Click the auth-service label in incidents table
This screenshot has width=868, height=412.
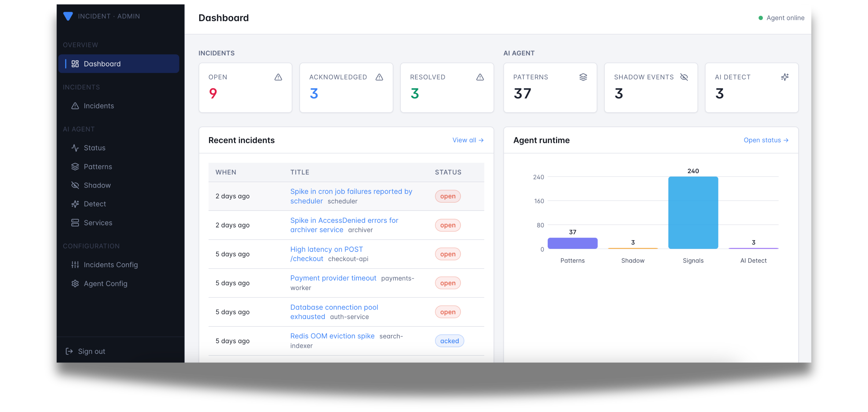[349, 317]
